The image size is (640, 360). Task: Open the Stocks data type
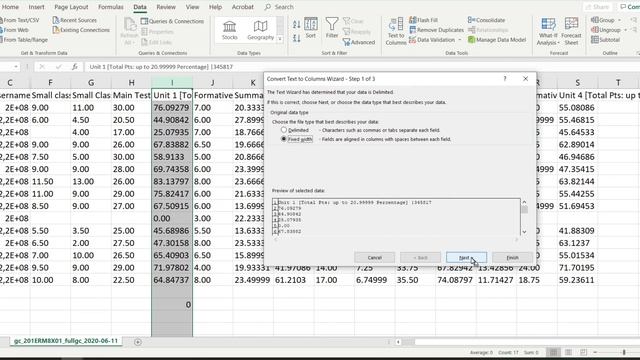(x=229, y=30)
